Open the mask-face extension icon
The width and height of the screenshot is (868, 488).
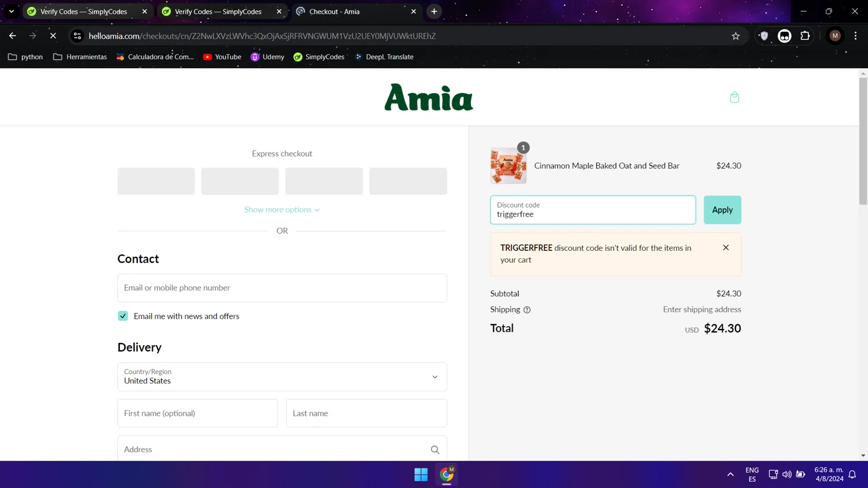pyautogui.click(x=784, y=36)
